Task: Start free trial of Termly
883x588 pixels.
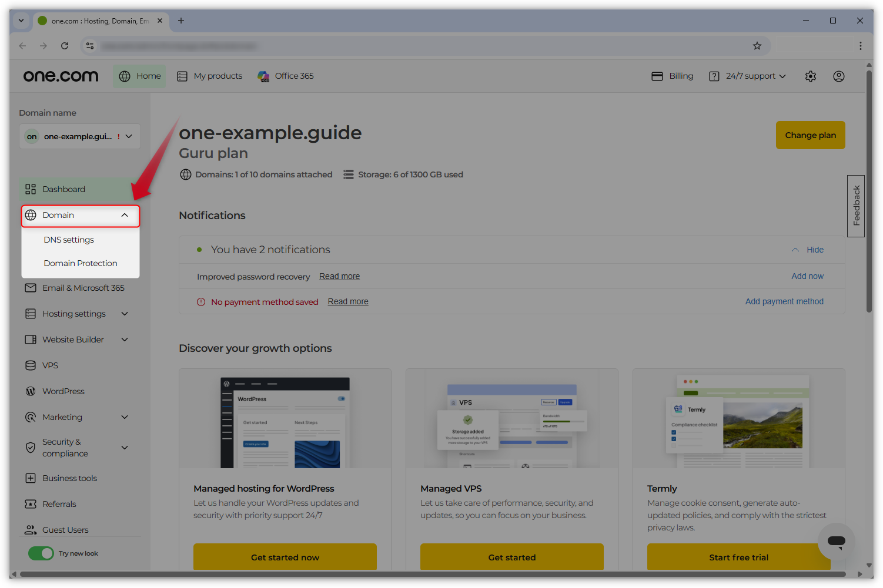Action: [739, 557]
